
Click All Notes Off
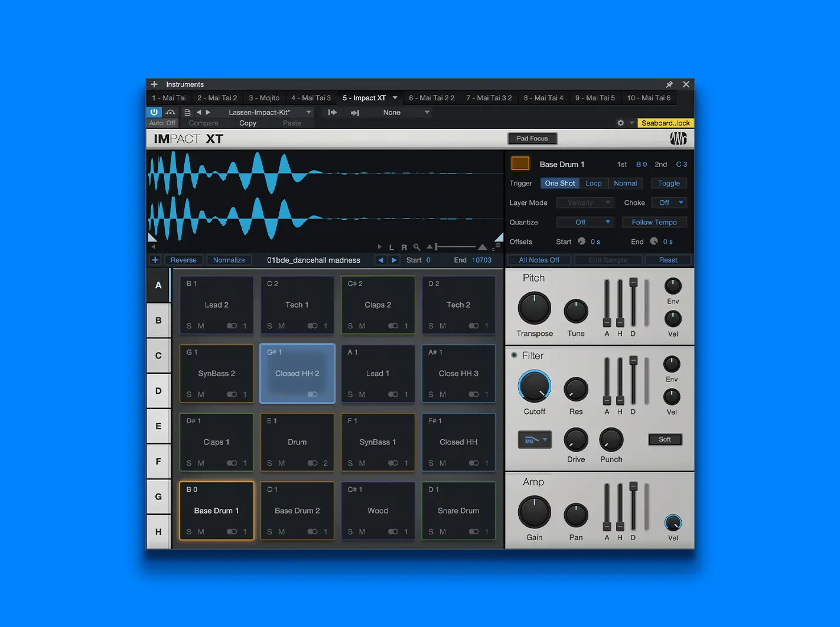[539, 260]
